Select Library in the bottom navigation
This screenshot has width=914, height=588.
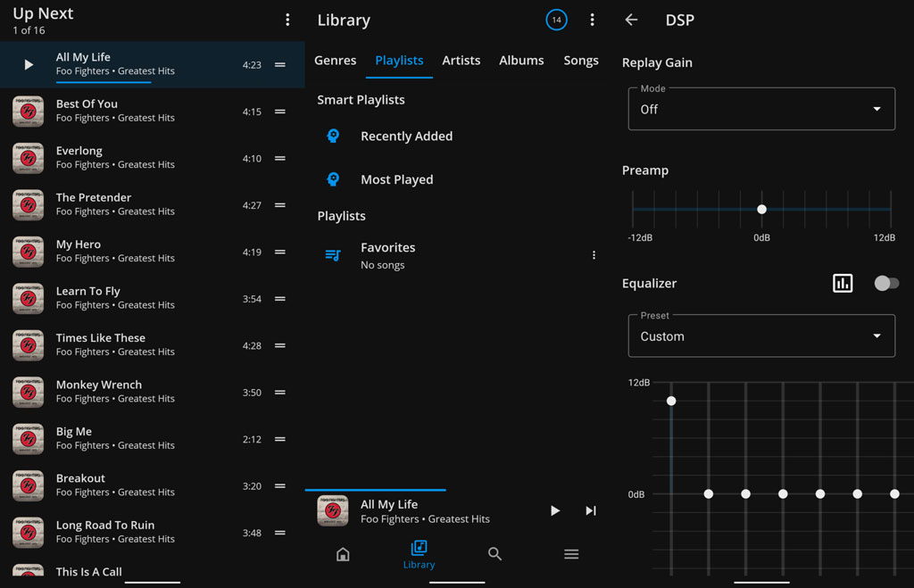[x=420, y=555]
